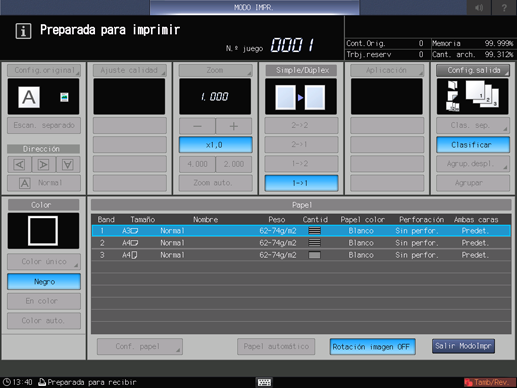Click the A3 size icon in tray 1
Viewport: 517px width, 388px height.
click(x=130, y=231)
